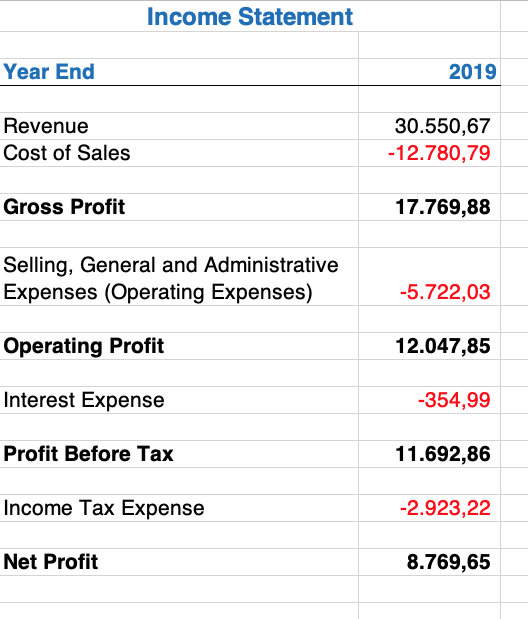Select the 2019 column header cell
The width and height of the screenshot is (528, 619).
pyautogui.click(x=429, y=72)
